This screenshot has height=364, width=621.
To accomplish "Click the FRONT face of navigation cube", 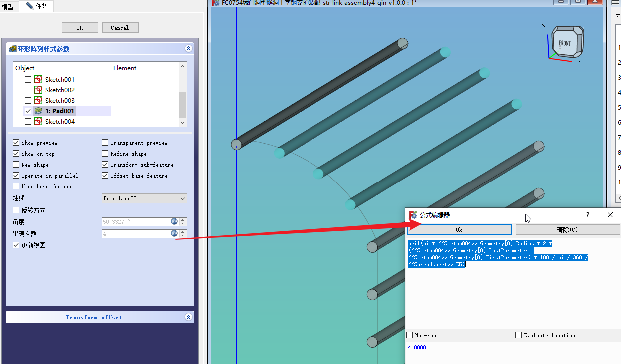I will coord(565,43).
